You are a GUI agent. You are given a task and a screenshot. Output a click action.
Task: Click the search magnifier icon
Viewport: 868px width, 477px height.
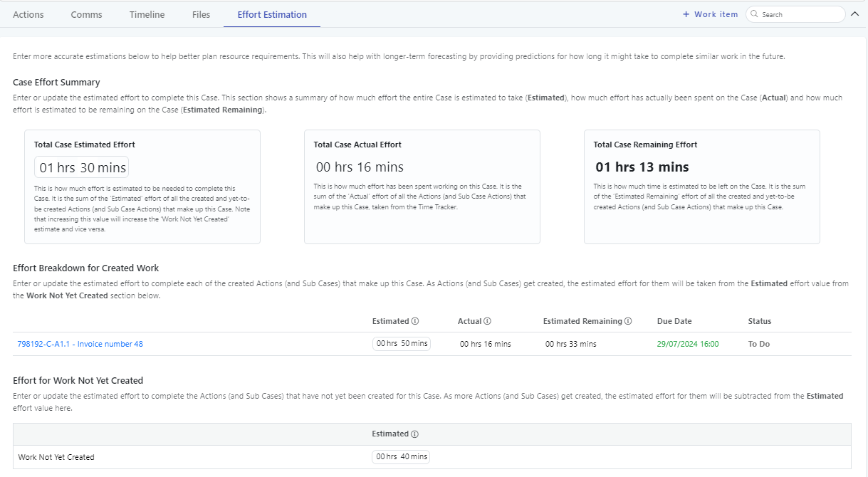coord(754,14)
